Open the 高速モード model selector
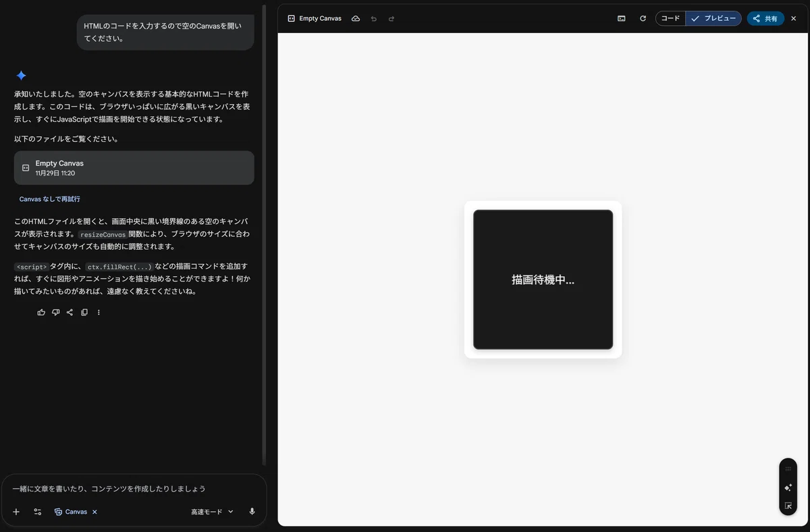 [212, 512]
